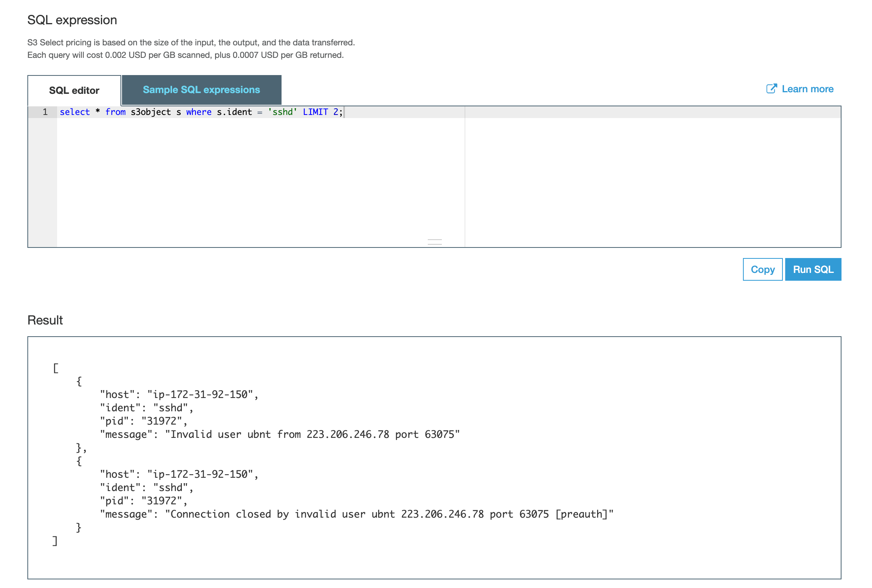
Task: Click the Result heading
Action: point(45,320)
